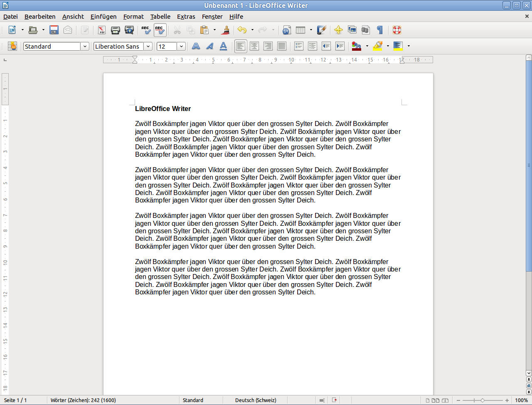Image resolution: width=532 pixels, height=405 pixels.
Task: Open the Styles and Formatting window icon
Action: [12, 46]
